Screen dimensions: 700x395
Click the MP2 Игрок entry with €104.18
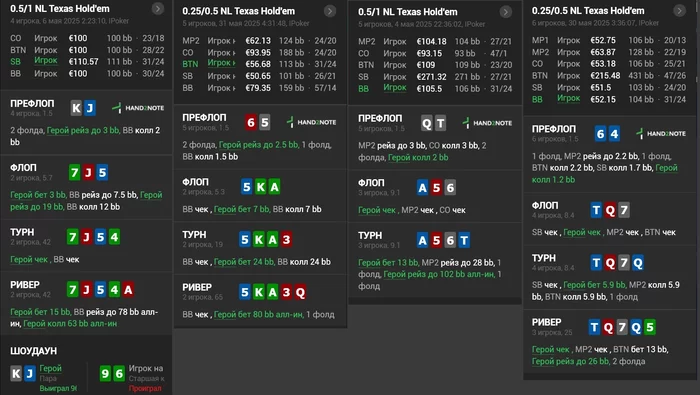tap(435, 42)
